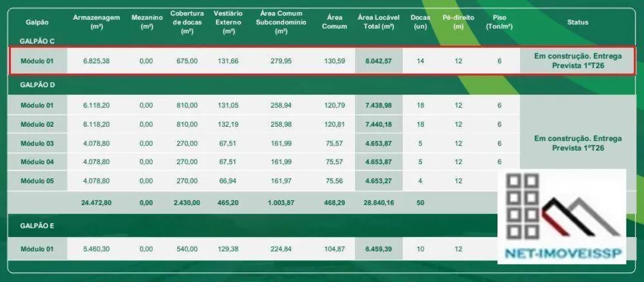Click the subtotal '465,20'
Viewport: 644px width, 282px height.
pos(228,203)
